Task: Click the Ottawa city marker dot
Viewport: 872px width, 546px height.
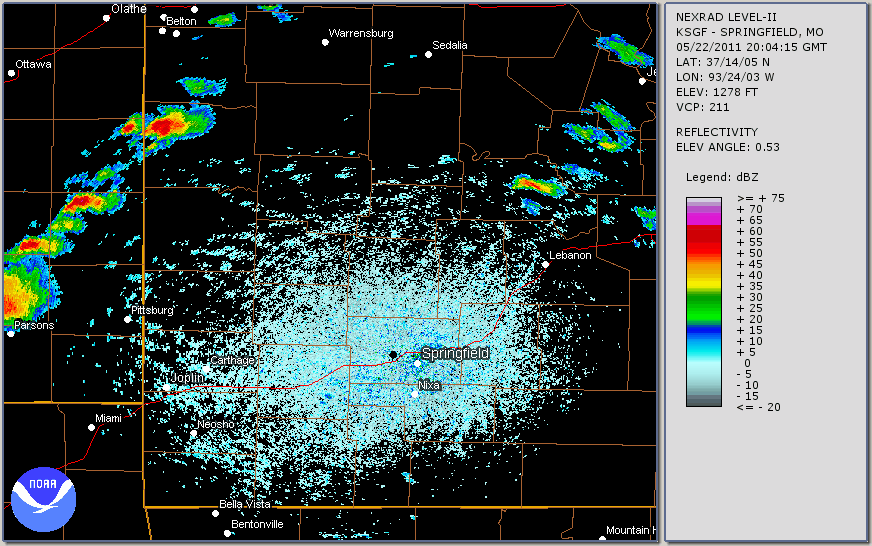Action: 12,72
